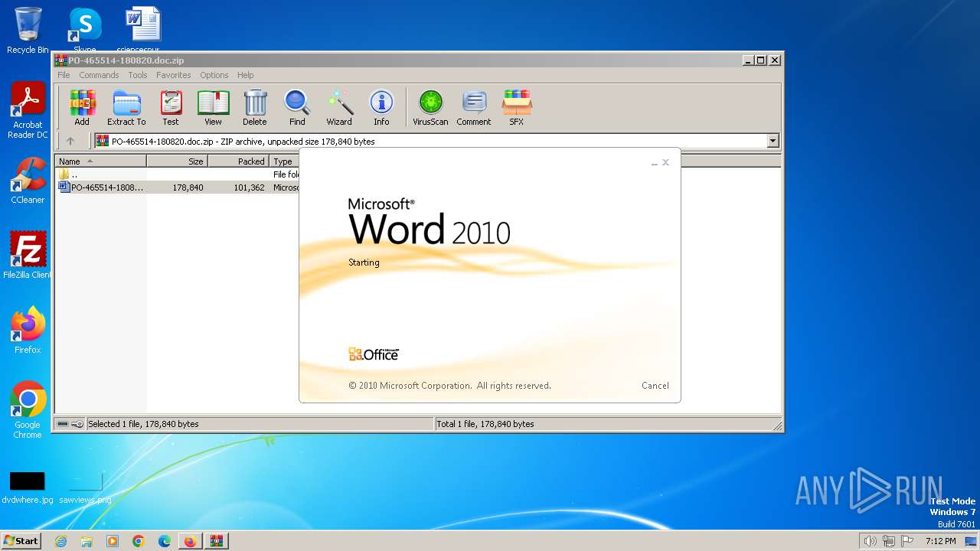This screenshot has width=980, height=551.
Task: Select the dvdwhere.jpg desktop file
Action: coord(28,487)
